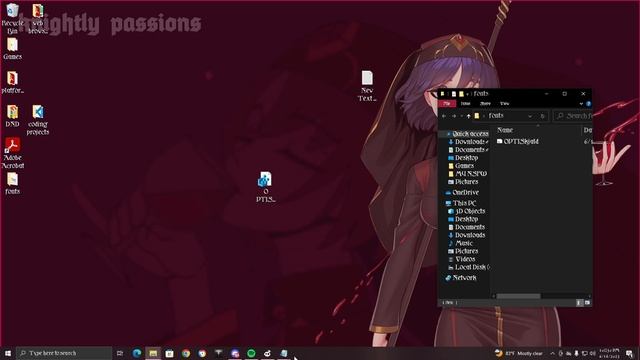Open 3D Objects under This PC
640x360 pixels.
click(x=467, y=211)
